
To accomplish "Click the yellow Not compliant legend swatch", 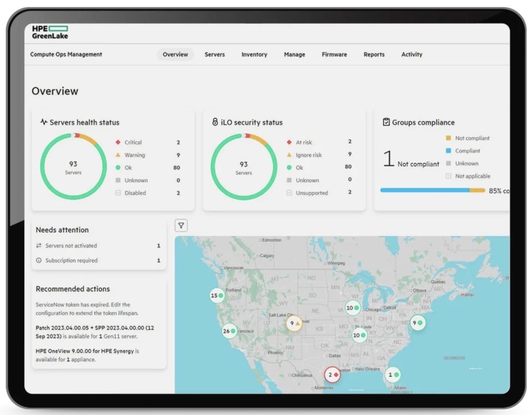I will [x=448, y=138].
